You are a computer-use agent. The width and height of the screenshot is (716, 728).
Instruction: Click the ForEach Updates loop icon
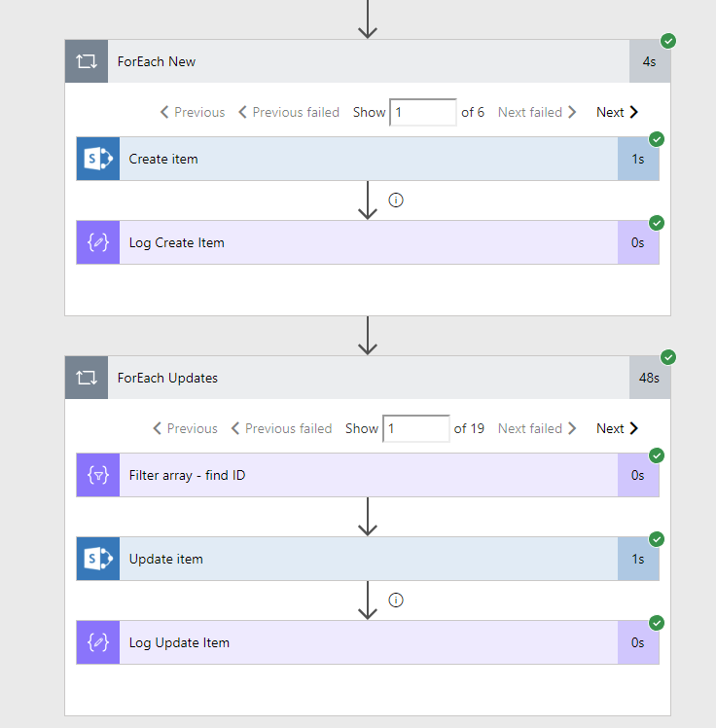tap(87, 378)
